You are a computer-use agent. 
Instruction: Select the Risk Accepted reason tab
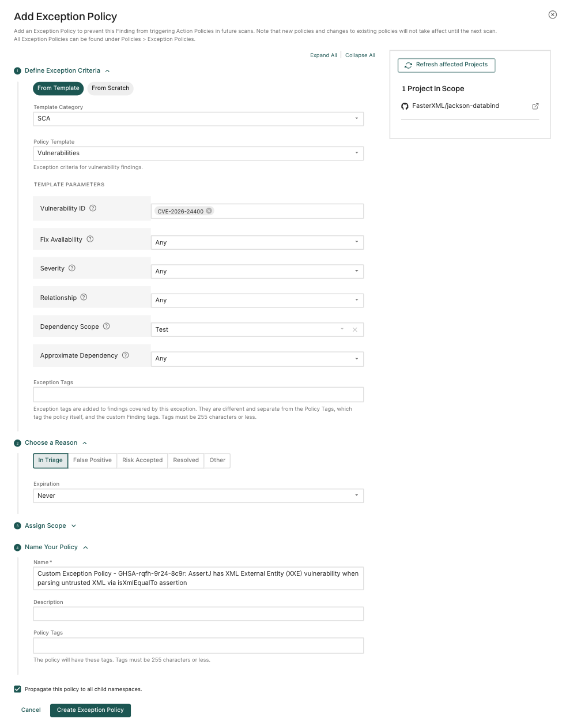click(x=142, y=460)
